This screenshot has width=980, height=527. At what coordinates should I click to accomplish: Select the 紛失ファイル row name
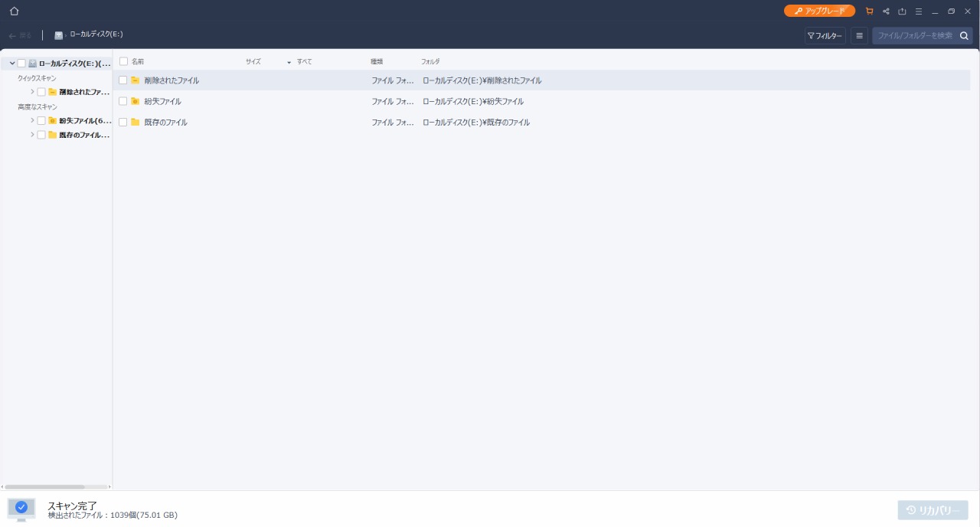(x=162, y=101)
